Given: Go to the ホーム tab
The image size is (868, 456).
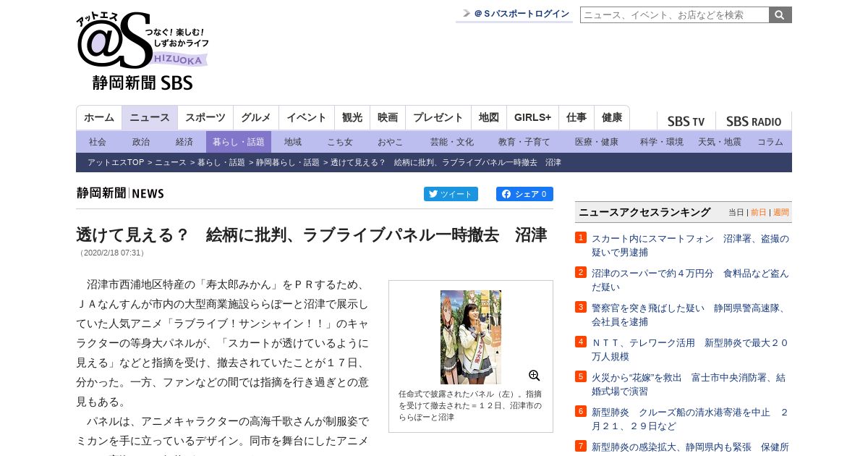Looking at the screenshot, I should (99, 117).
